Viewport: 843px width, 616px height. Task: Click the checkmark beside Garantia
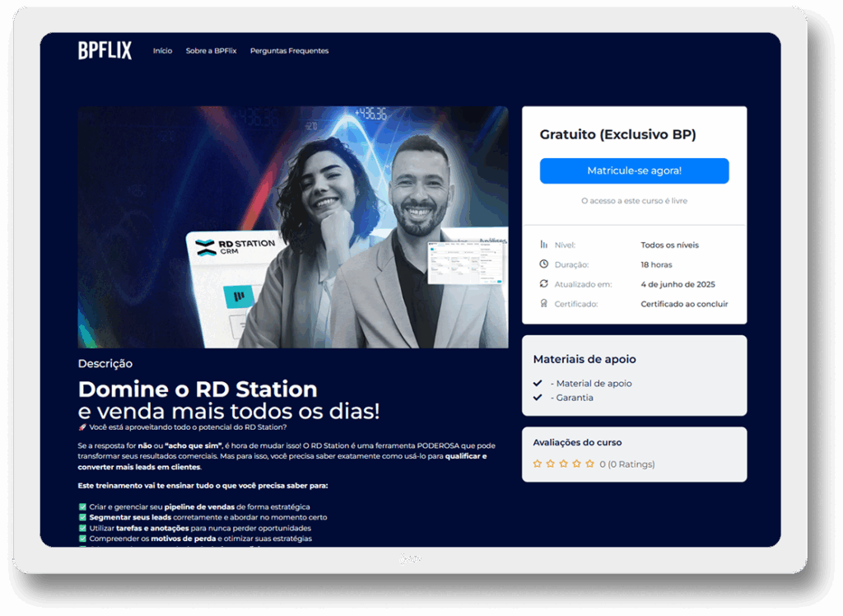tap(538, 398)
